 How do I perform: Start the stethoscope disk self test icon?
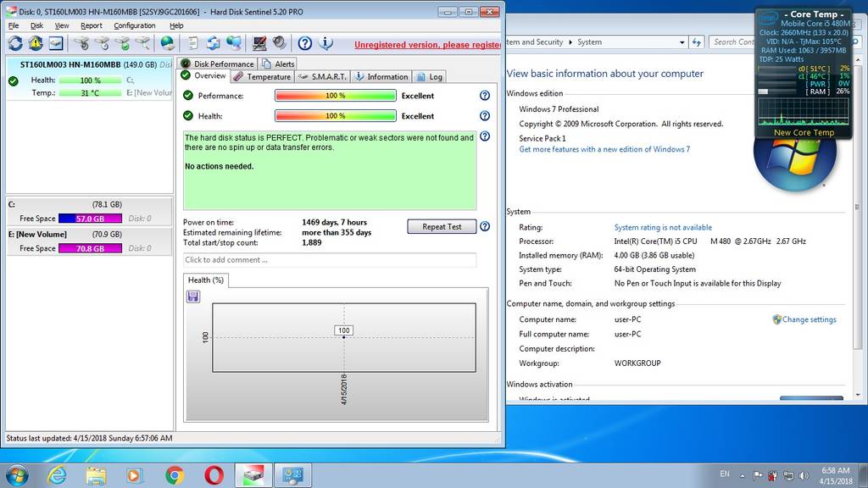click(x=82, y=43)
